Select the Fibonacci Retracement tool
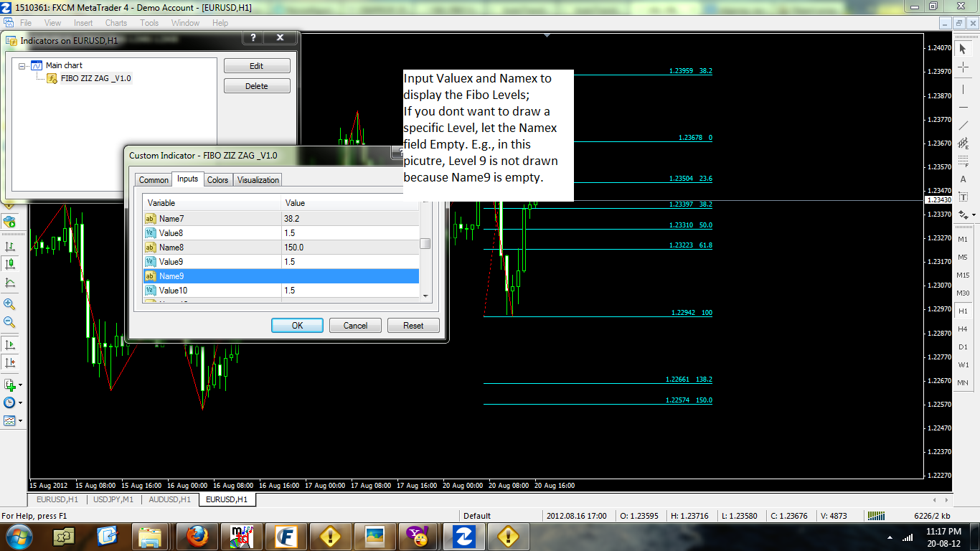 pyautogui.click(x=963, y=161)
